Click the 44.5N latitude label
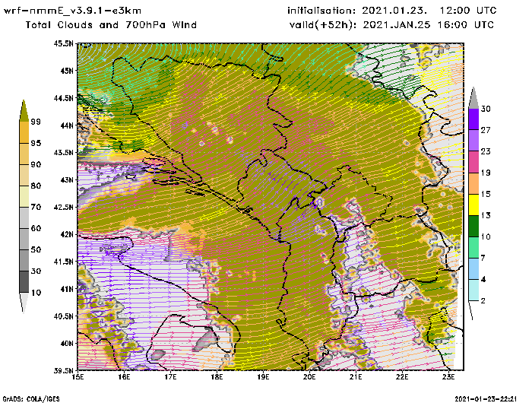 coord(63,98)
